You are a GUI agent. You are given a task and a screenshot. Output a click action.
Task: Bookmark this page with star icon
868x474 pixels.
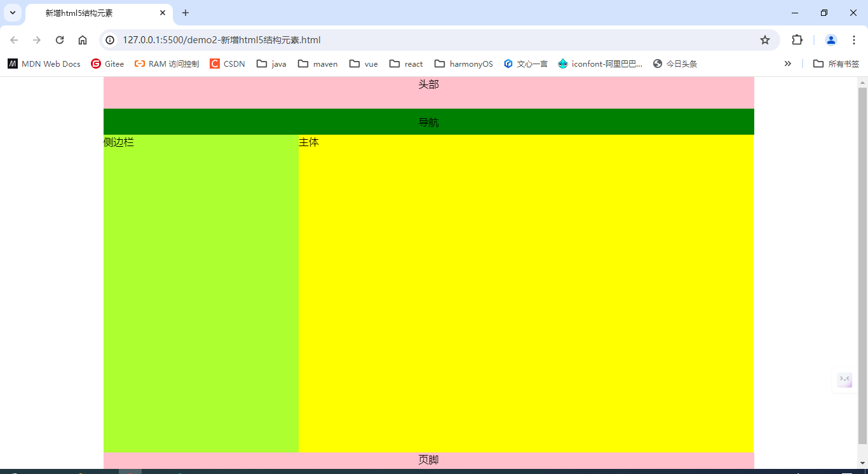(x=765, y=40)
